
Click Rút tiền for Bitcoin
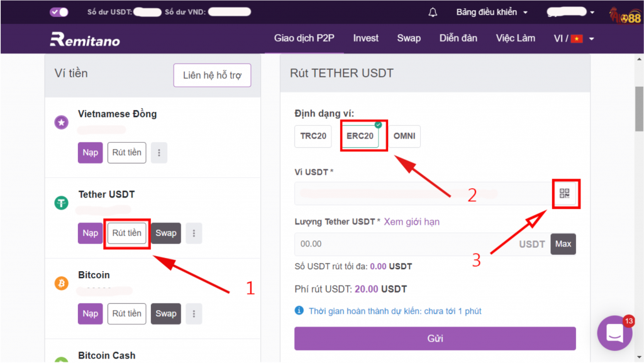coord(126,314)
